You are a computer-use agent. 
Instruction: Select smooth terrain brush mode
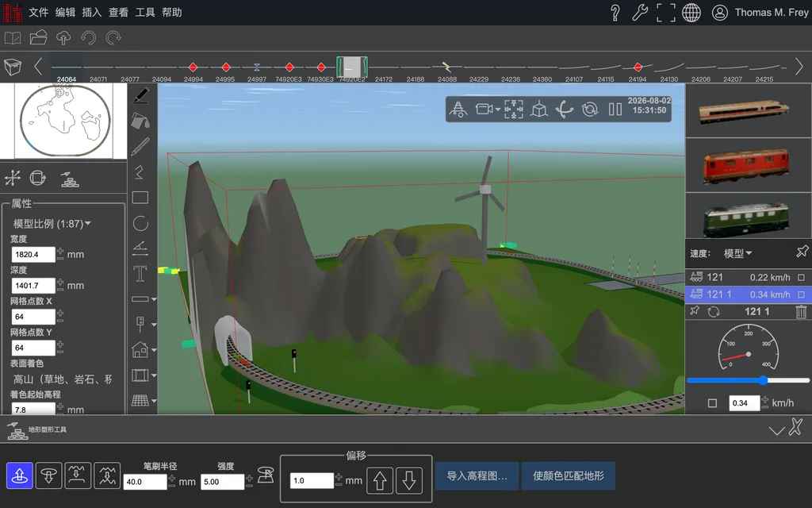click(79, 476)
